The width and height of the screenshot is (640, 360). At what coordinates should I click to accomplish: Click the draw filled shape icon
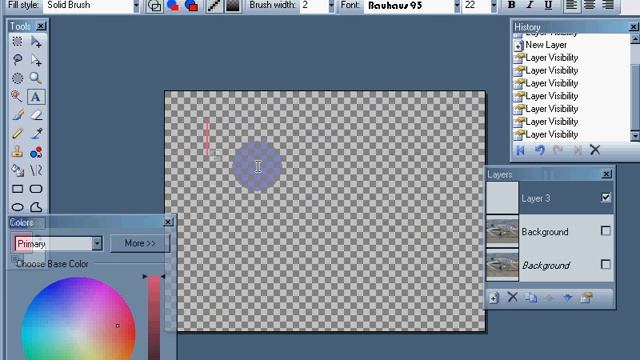tap(173, 5)
